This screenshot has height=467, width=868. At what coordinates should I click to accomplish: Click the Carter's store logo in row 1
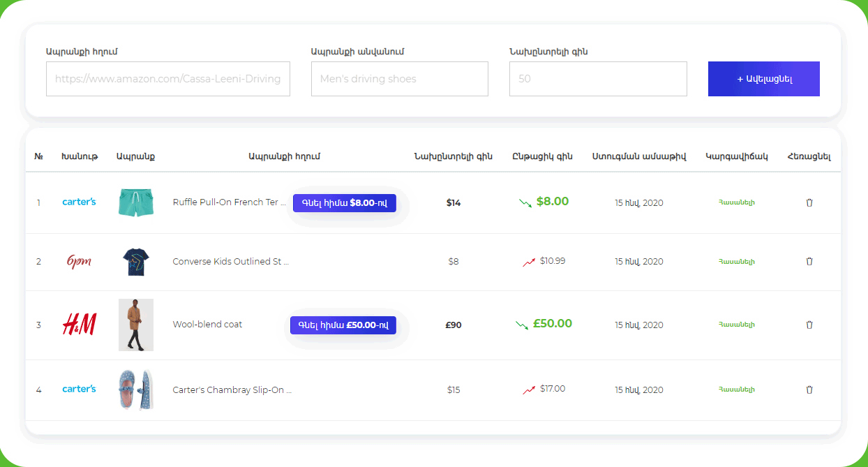[x=79, y=202]
